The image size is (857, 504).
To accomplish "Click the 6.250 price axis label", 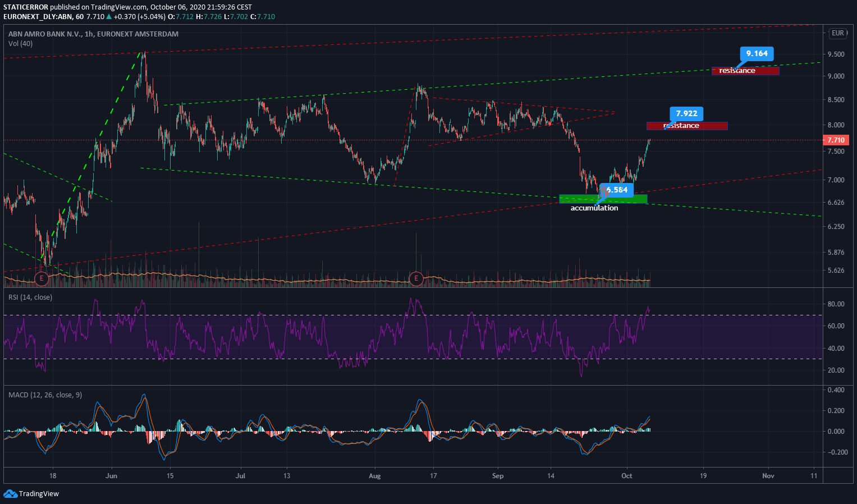I will (836, 227).
